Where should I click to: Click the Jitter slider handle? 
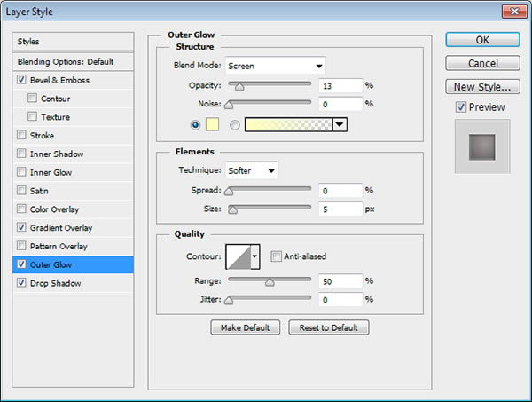(229, 301)
